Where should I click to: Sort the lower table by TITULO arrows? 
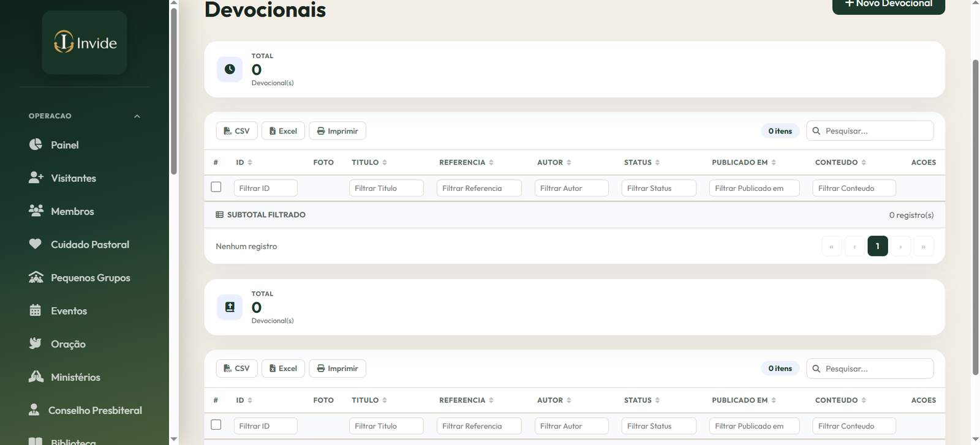coord(385,400)
